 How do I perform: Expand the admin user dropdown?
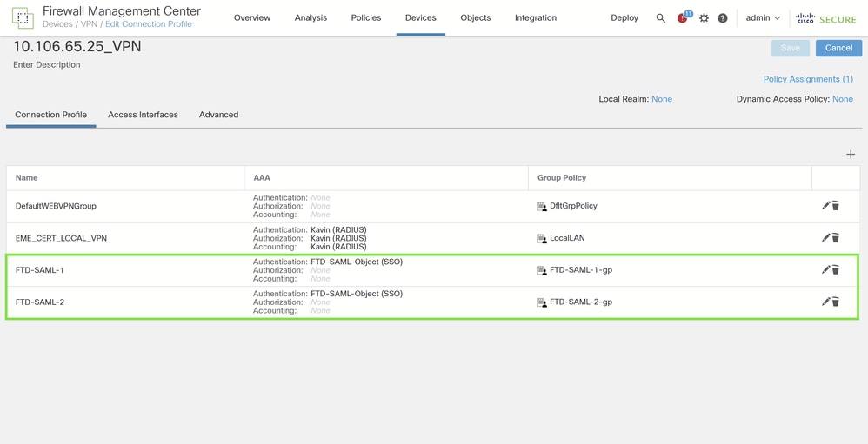[x=763, y=17]
